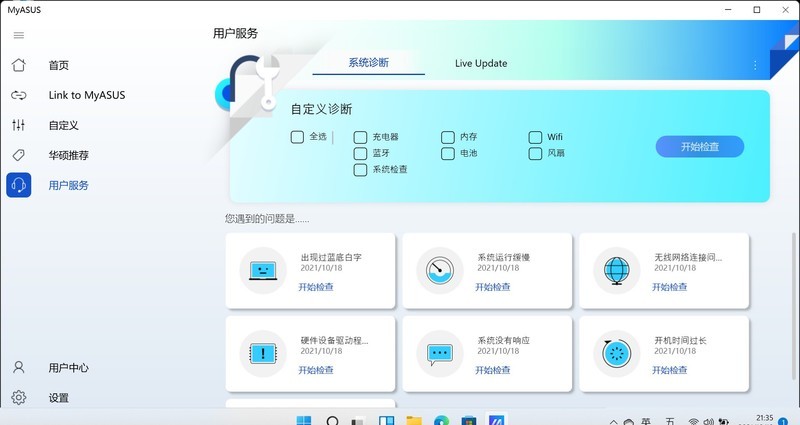Check the 内存 memory checkbox
This screenshot has height=425, width=800.
click(x=447, y=137)
